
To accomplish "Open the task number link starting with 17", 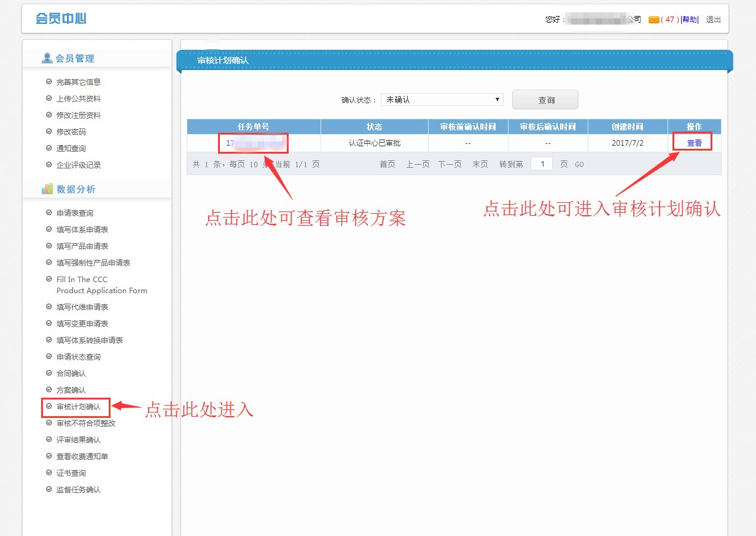I will click(x=253, y=143).
